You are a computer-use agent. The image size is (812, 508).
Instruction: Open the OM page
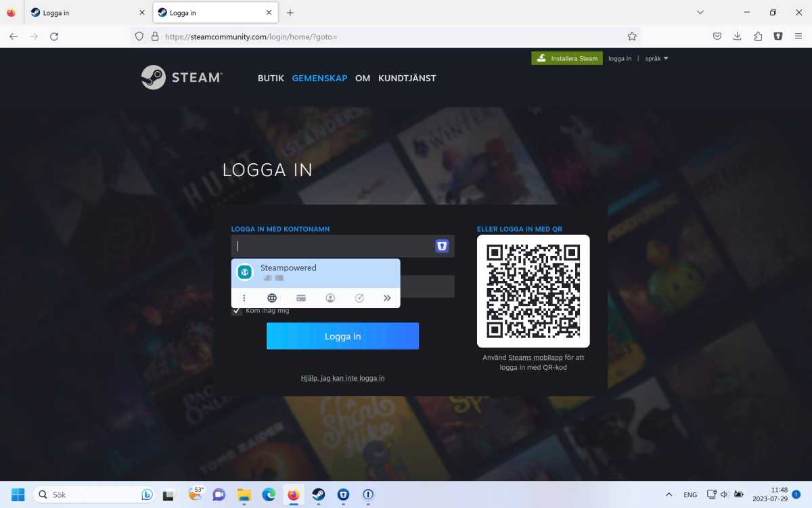point(363,78)
